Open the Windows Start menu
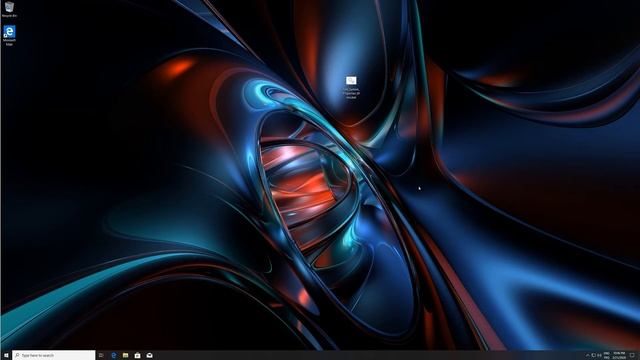The image size is (640, 360). click(6, 355)
